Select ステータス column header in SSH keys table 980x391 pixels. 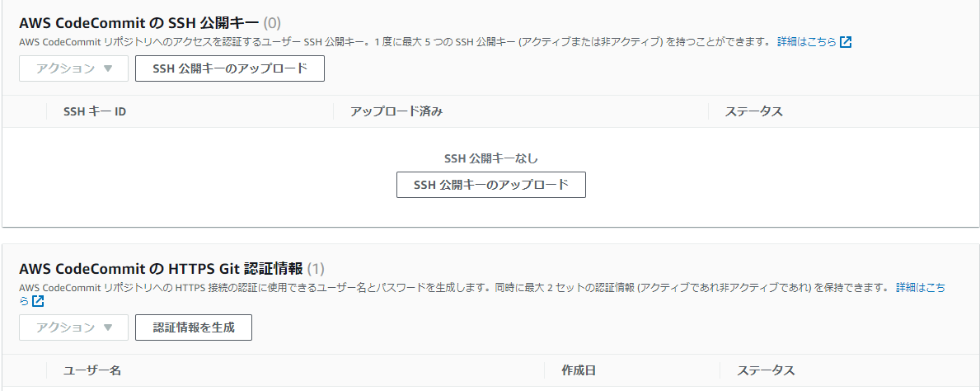coord(753,111)
